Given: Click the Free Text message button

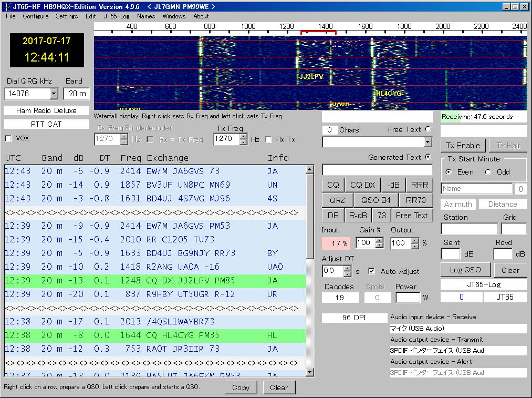Looking at the screenshot, I should [412, 216].
